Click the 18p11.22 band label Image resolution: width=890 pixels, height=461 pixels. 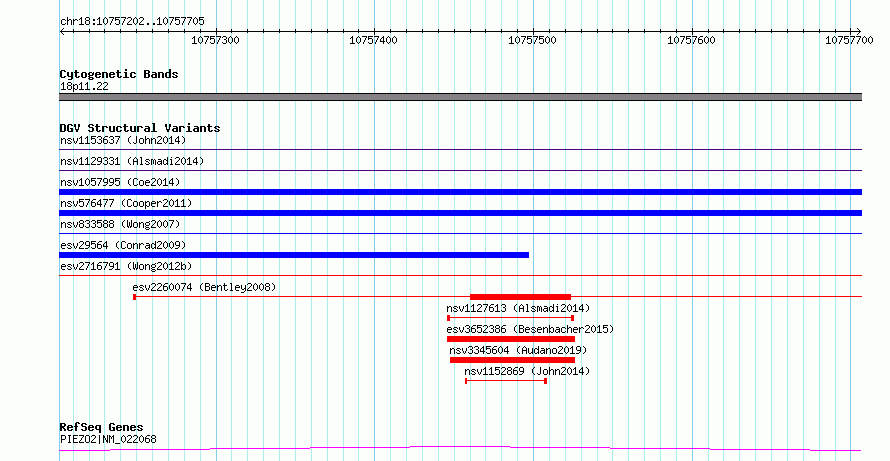coord(84,86)
